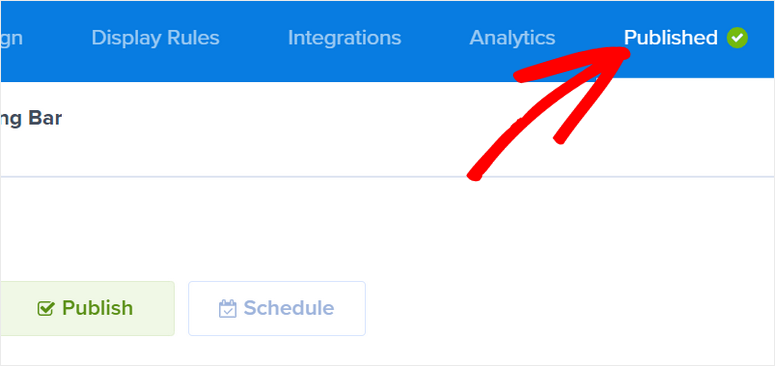The width and height of the screenshot is (775, 366).
Task: Click the green checkmark icon beside Published
Action: click(737, 38)
